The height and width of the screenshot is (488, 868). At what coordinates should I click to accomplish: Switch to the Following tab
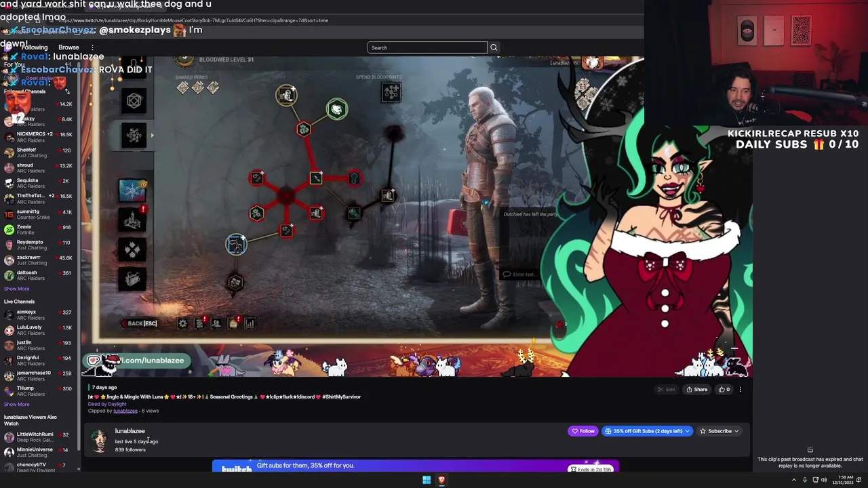coord(35,47)
